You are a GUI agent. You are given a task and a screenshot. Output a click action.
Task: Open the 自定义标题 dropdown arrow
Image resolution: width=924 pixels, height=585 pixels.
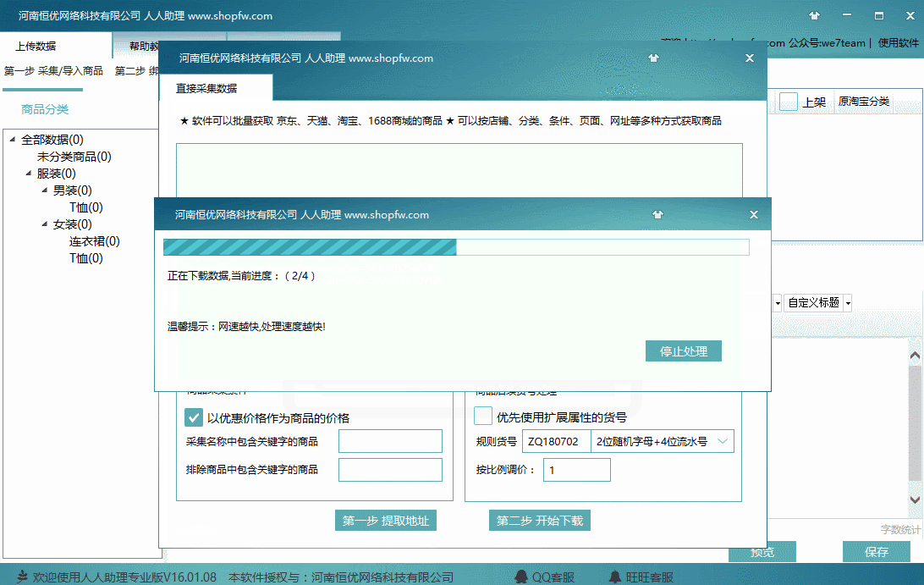pyautogui.click(x=848, y=303)
